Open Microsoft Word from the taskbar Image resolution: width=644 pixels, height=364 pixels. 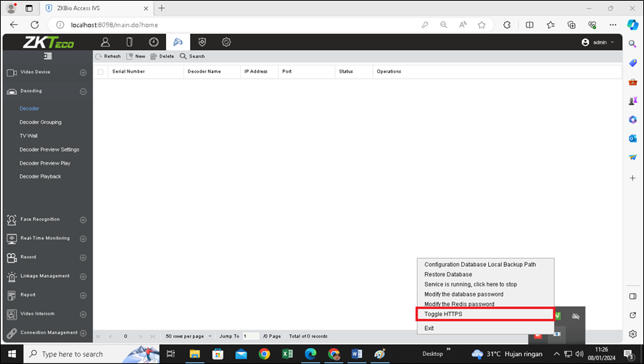tap(356, 354)
